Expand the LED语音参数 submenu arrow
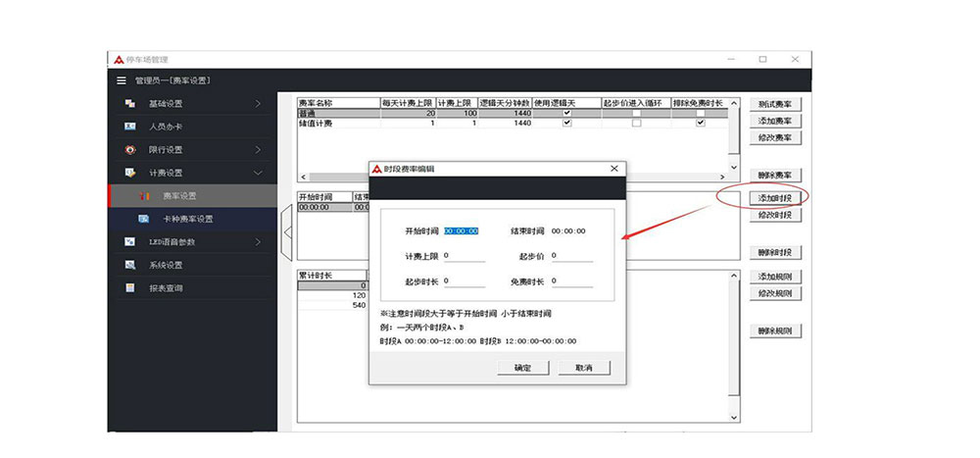Viewport: 980px width, 458px height. click(x=258, y=242)
